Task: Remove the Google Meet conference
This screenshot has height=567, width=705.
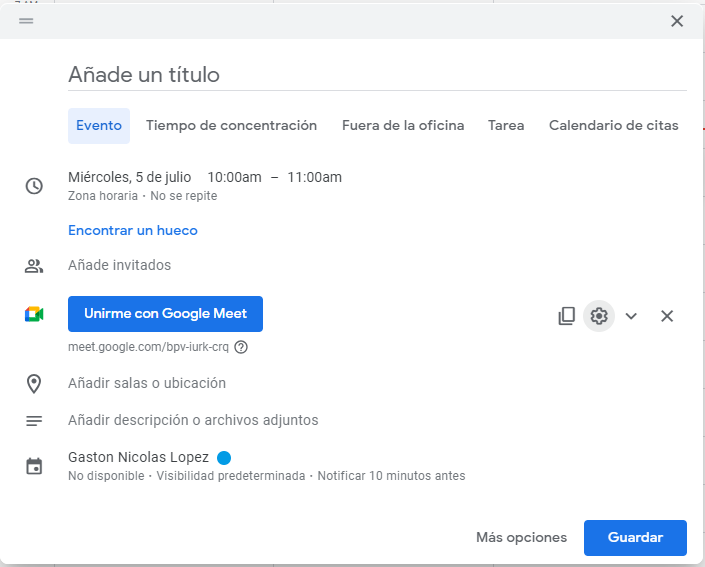Action: pos(667,316)
